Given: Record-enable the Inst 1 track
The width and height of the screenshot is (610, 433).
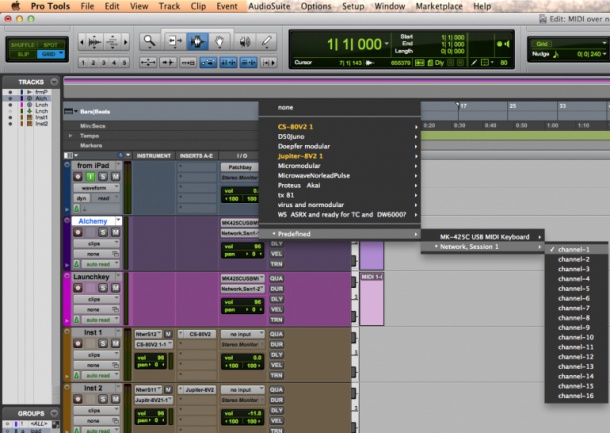Looking at the screenshot, I should (78, 344).
